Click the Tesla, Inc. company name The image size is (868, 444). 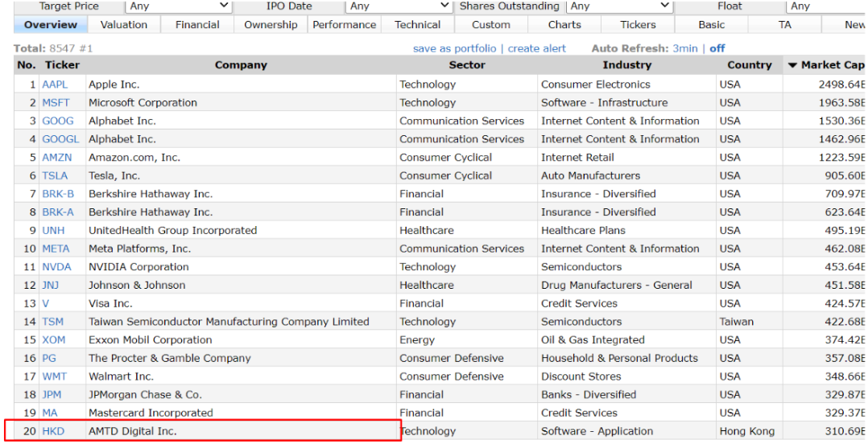tap(114, 176)
